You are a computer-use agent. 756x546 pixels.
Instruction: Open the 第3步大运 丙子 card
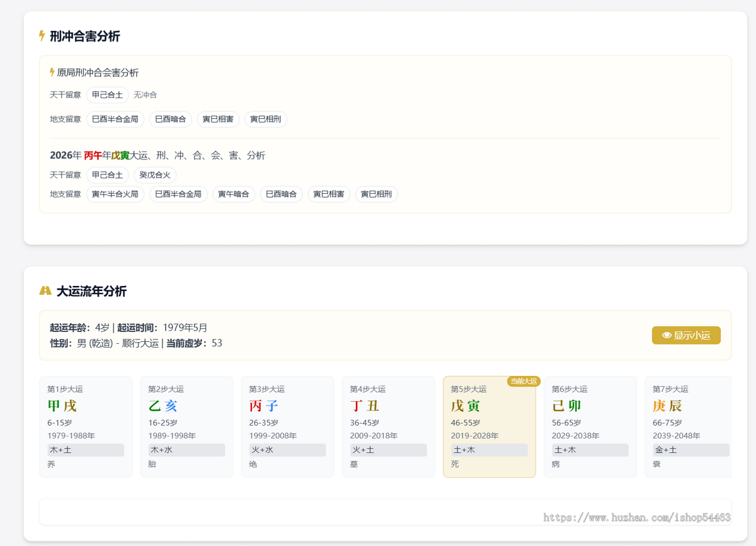tap(287, 427)
